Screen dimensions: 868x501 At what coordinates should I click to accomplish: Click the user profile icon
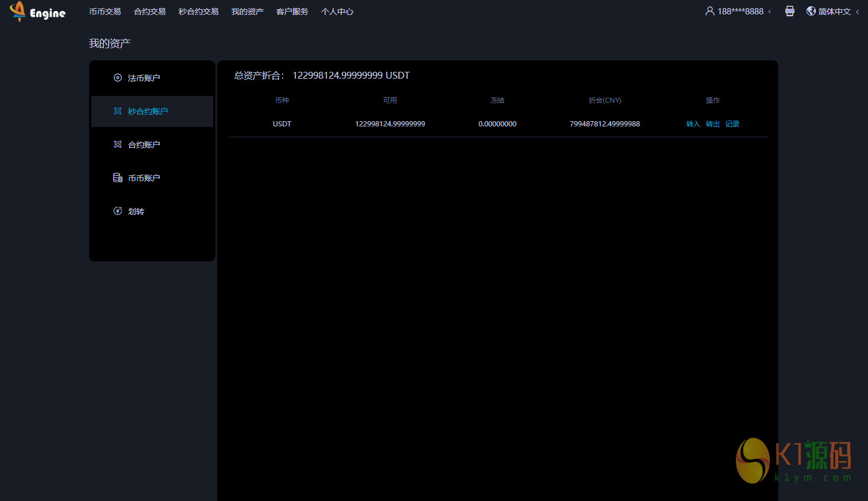(710, 11)
